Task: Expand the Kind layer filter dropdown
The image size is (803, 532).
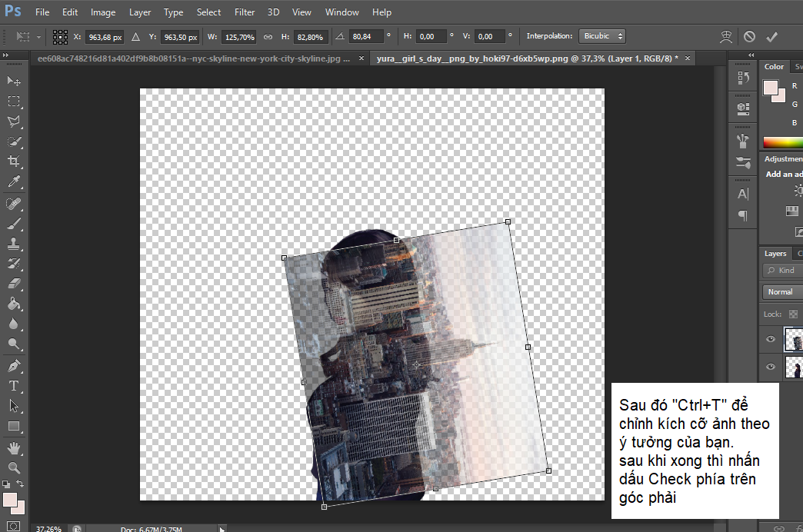Action: click(x=782, y=271)
